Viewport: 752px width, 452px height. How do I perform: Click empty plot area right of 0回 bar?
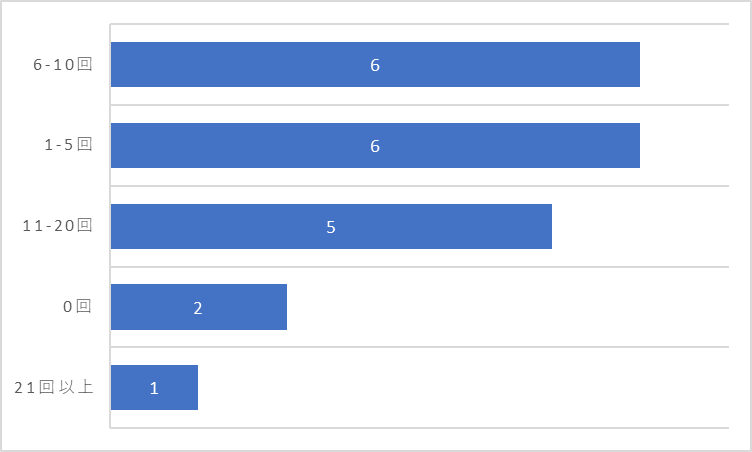click(507, 307)
